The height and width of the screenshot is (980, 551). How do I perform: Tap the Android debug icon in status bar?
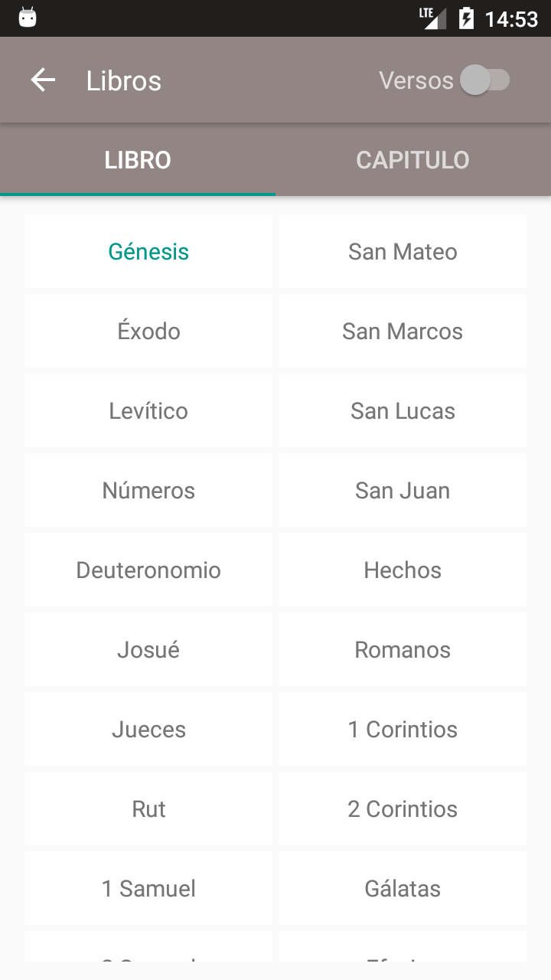(28, 18)
